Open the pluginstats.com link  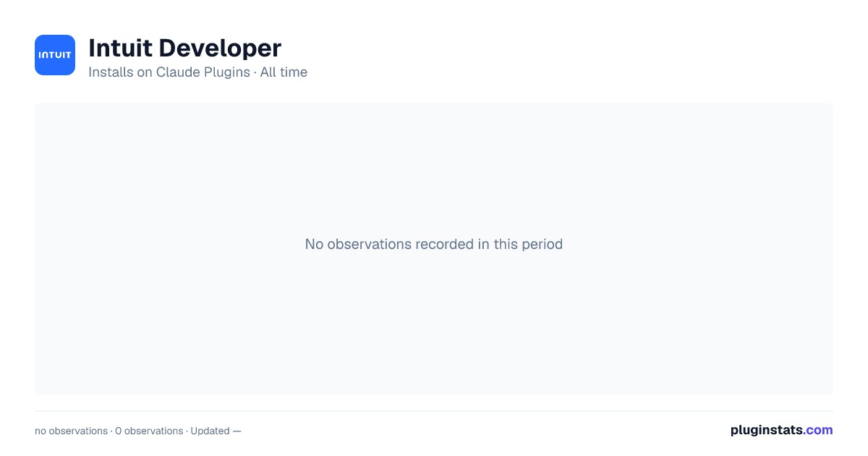pos(781,430)
